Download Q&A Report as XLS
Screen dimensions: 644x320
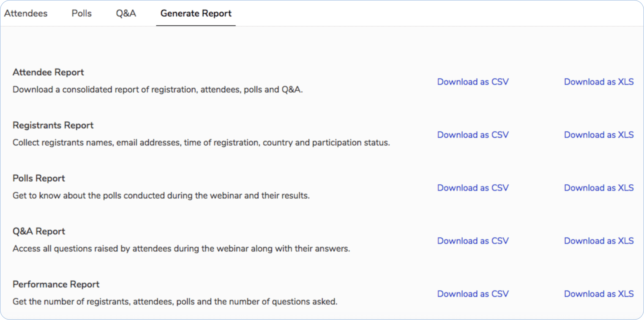599,241
